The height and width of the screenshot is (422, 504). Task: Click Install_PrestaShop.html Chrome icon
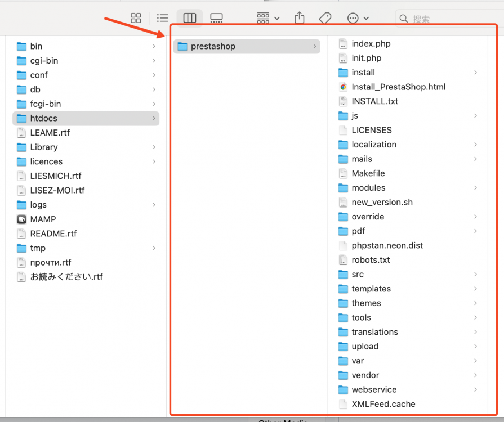click(x=344, y=87)
